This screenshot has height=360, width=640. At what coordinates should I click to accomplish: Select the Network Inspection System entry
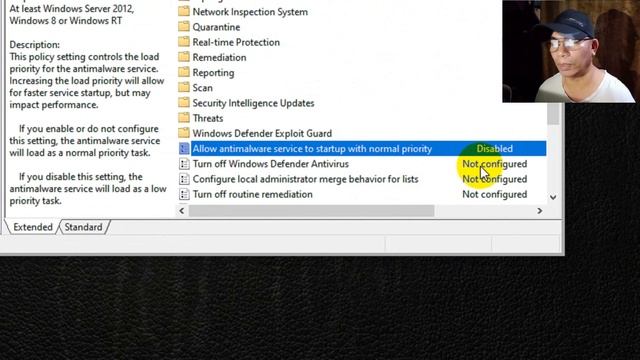250,12
